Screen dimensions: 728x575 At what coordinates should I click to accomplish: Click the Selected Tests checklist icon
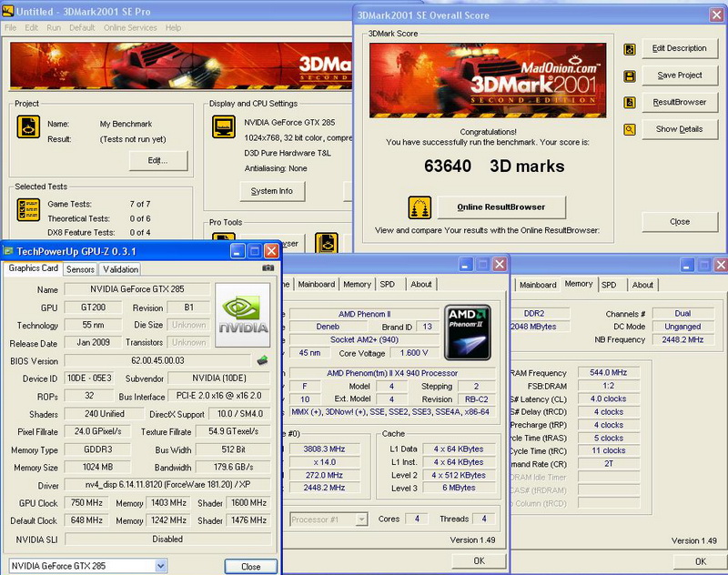pos(28,210)
